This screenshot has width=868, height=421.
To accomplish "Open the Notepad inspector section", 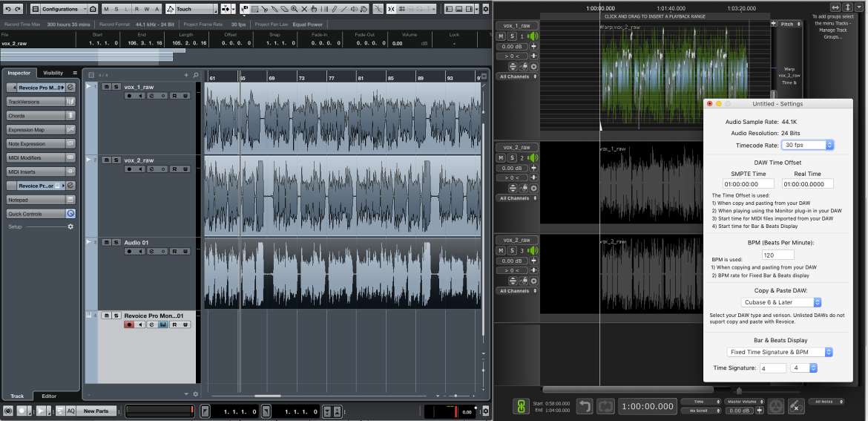I will (x=41, y=200).
